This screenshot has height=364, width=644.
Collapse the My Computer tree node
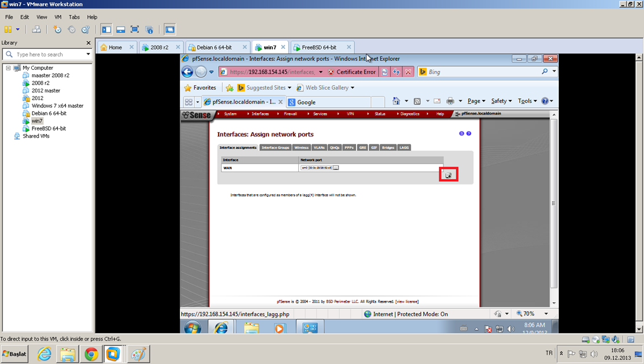pos(8,68)
